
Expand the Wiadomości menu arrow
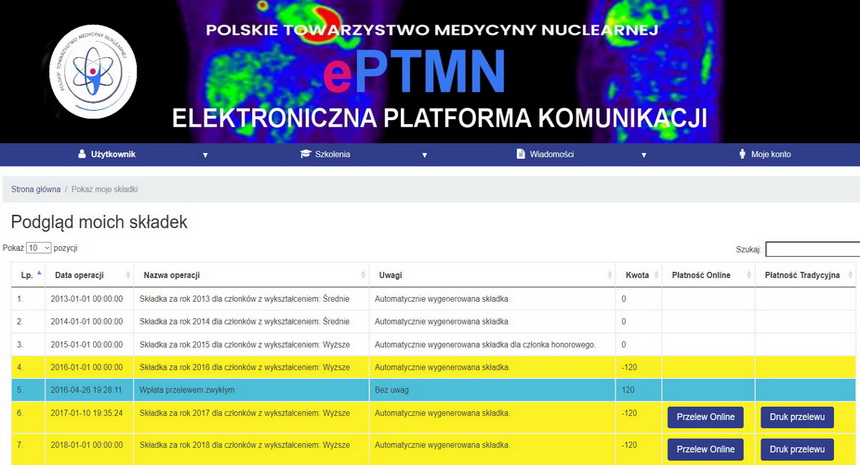644,155
